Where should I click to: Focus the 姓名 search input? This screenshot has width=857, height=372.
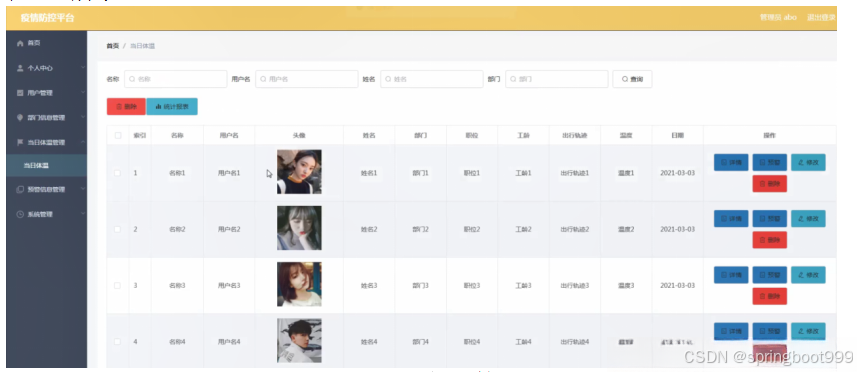click(x=432, y=79)
